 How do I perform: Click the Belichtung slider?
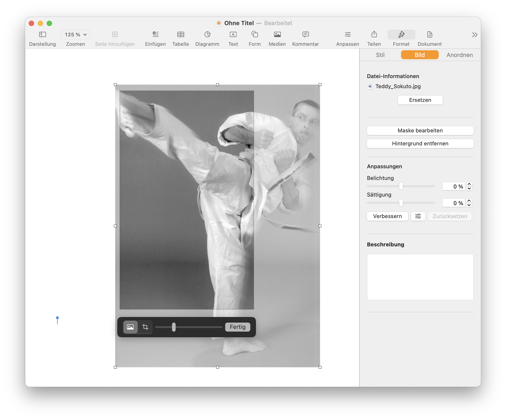[401, 186]
